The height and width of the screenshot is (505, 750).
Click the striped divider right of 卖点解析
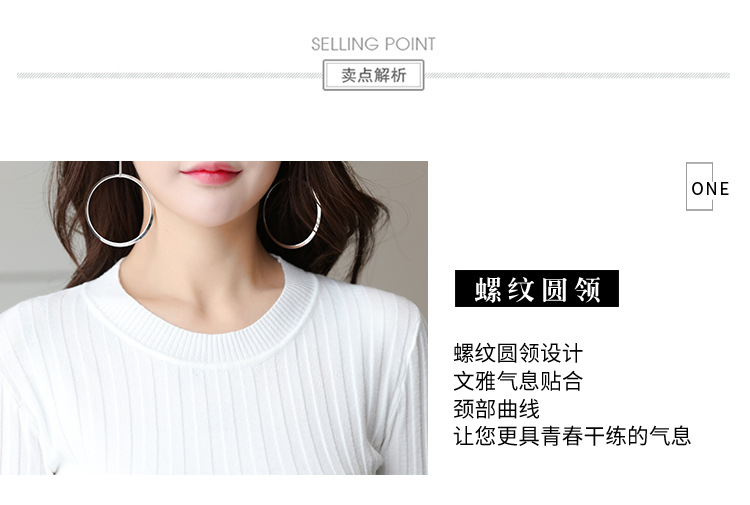tap(577, 76)
